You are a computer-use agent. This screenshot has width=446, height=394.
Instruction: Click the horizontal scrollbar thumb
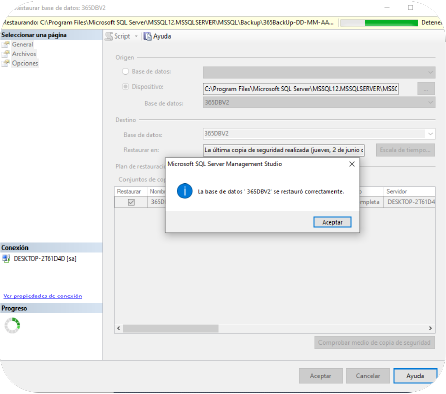[171, 328]
